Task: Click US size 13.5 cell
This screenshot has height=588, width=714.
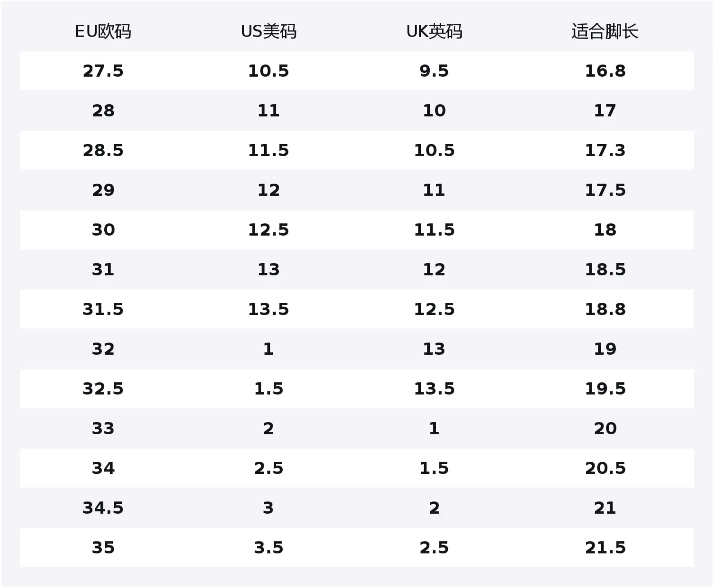Action: pyautogui.click(x=268, y=309)
